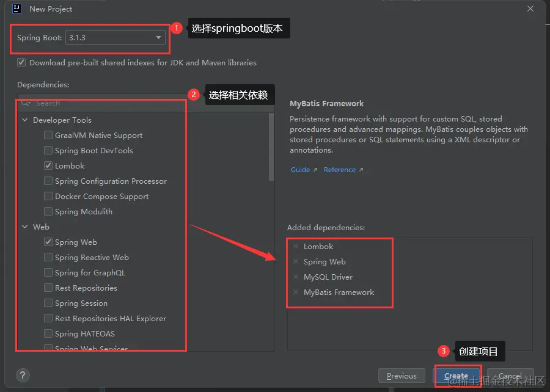Screen dimensions: 550x392
Task: Remove Lombok from added dependencies
Action: (296, 246)
